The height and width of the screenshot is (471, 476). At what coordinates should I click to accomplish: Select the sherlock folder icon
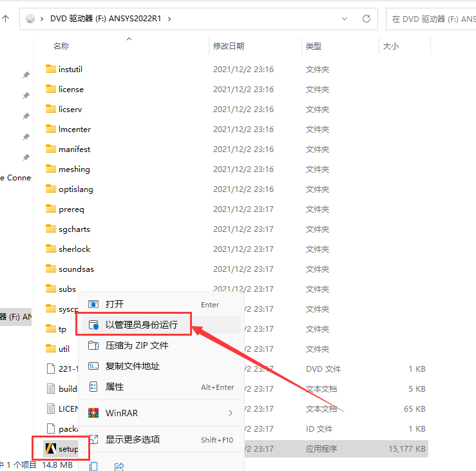pyautogui.click(x=51, y=249)
